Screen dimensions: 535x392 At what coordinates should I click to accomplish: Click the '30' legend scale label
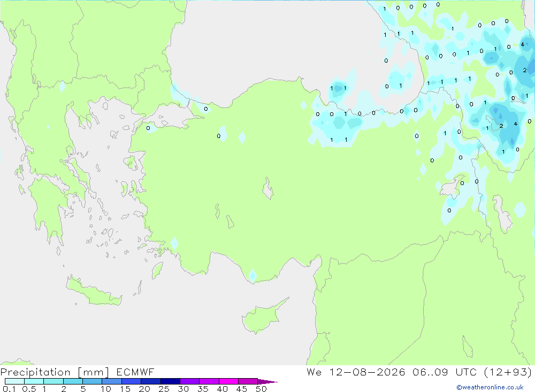pos(184,389)
